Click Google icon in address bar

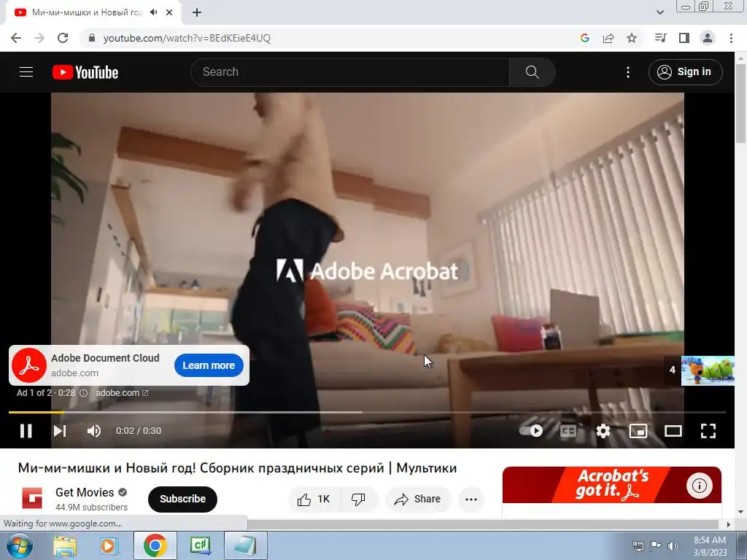point(585,38)
